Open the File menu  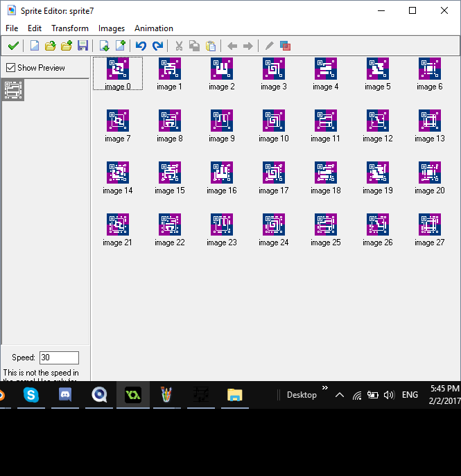coord(12,28)
